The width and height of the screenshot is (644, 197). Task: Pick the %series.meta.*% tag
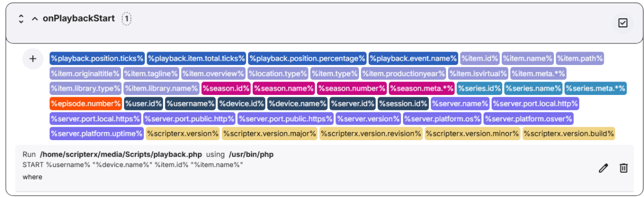point(596,88)
